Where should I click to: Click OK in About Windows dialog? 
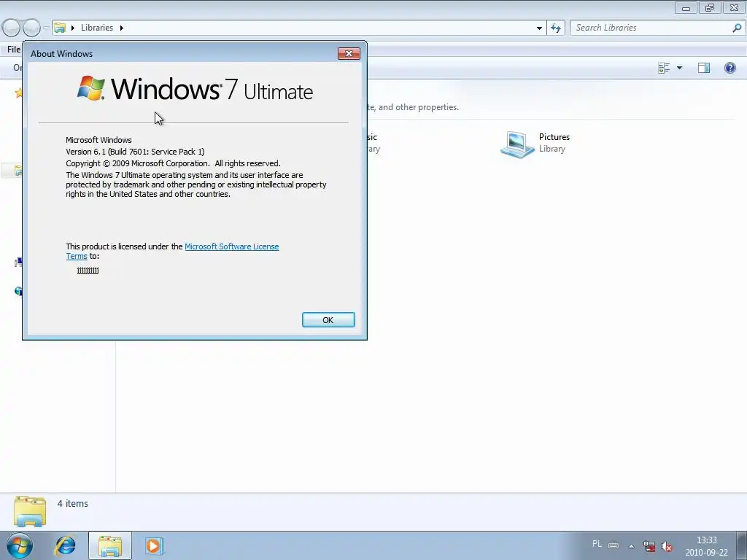[328, 320]
